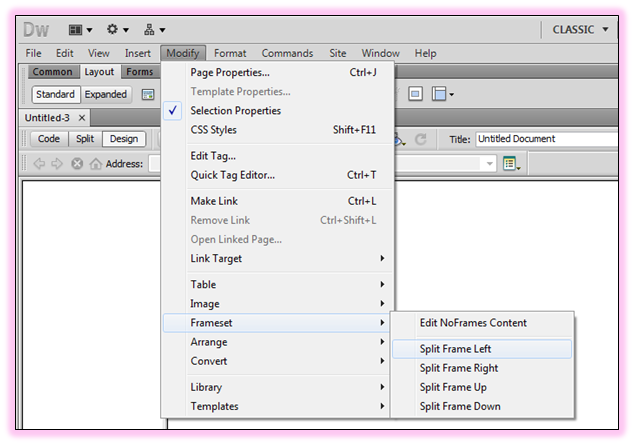This screenshot has width=634, height=445.
Task: Switch to Design view
Action: click(124, 139)
